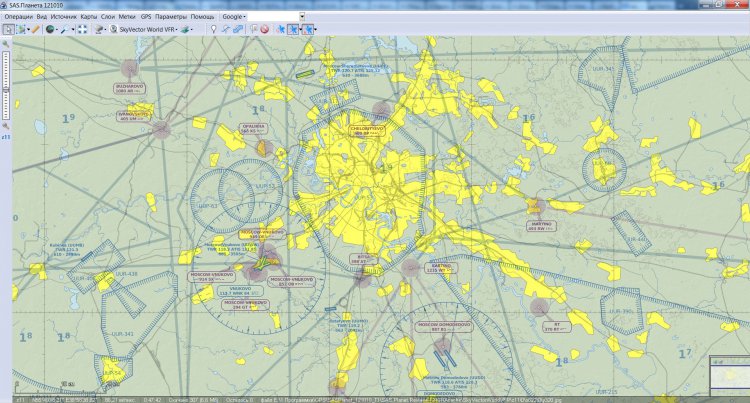Screen dimensions: 750x403
Task: Click the path/track tool icon
Action: pos(226,30)
